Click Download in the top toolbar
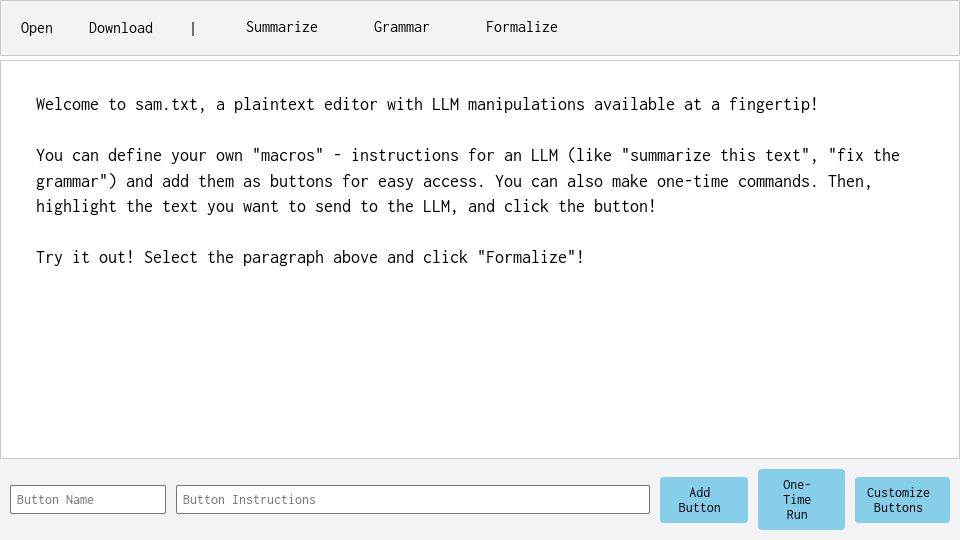 click(121, 28)
